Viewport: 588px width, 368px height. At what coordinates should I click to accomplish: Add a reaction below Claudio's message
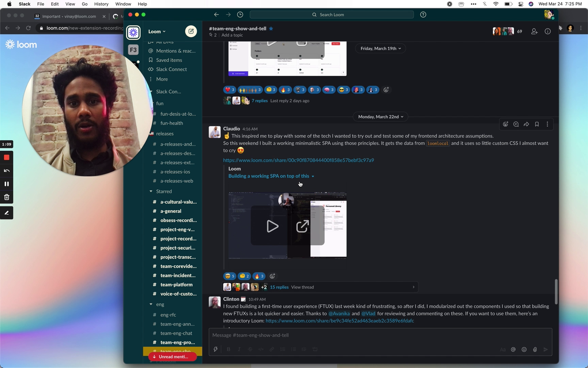tap(272, 276)
